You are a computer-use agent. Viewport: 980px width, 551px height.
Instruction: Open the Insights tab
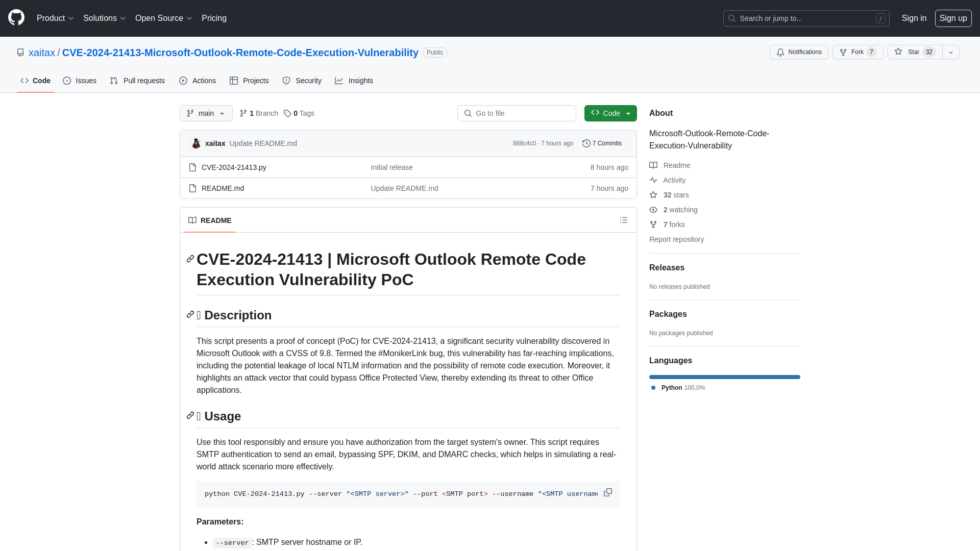tap(354, 81)
